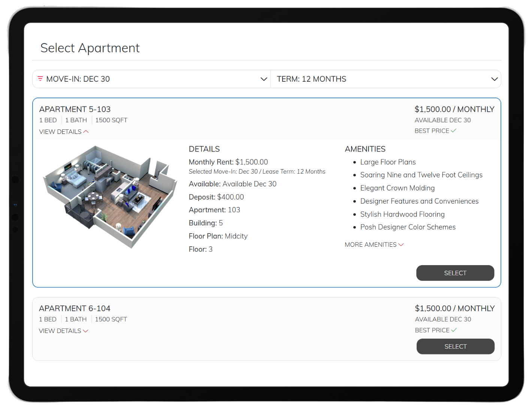The width and height of the screenshot is (532, 411).
Task: Click the BEST PRICE check on Apartment 6-104
Action: click(454, 330)
